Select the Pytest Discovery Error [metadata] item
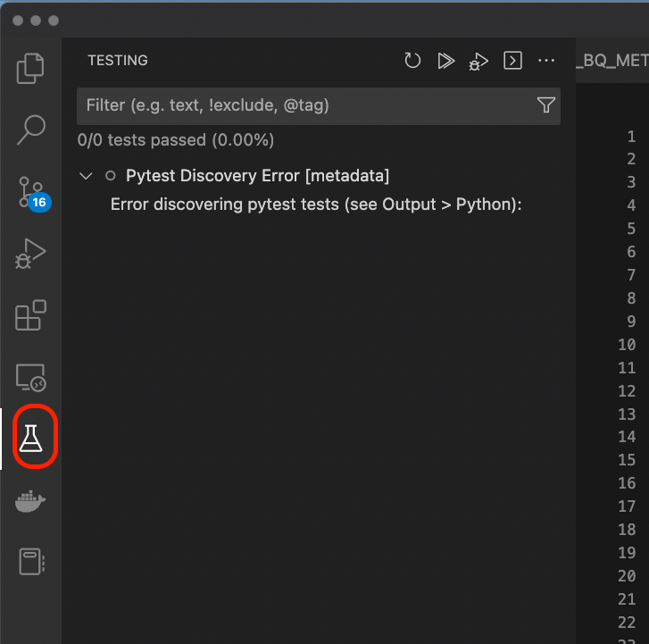The height and width of the screenshot is (644, 649). tap(257, 176)
